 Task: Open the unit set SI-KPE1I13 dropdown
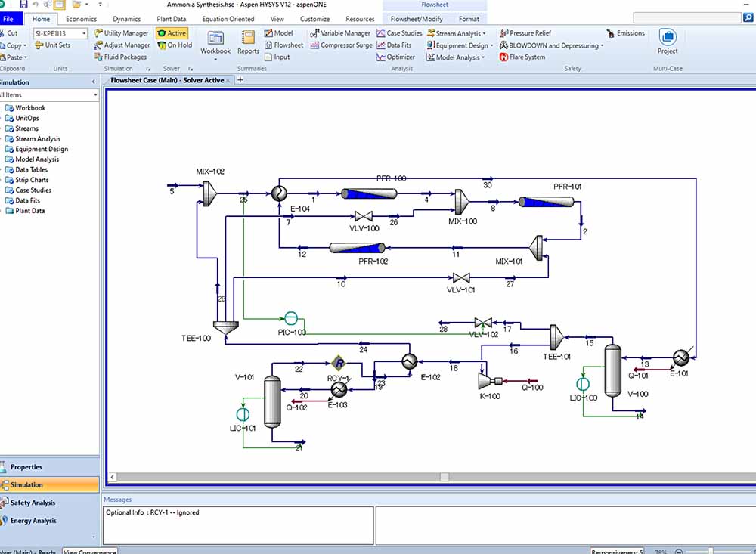pos(84,33)
